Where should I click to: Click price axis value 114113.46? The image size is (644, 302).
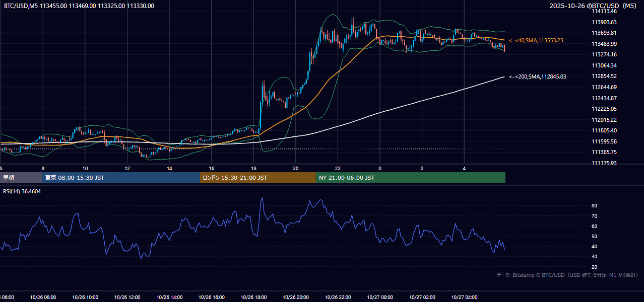[x=604, y=11]
